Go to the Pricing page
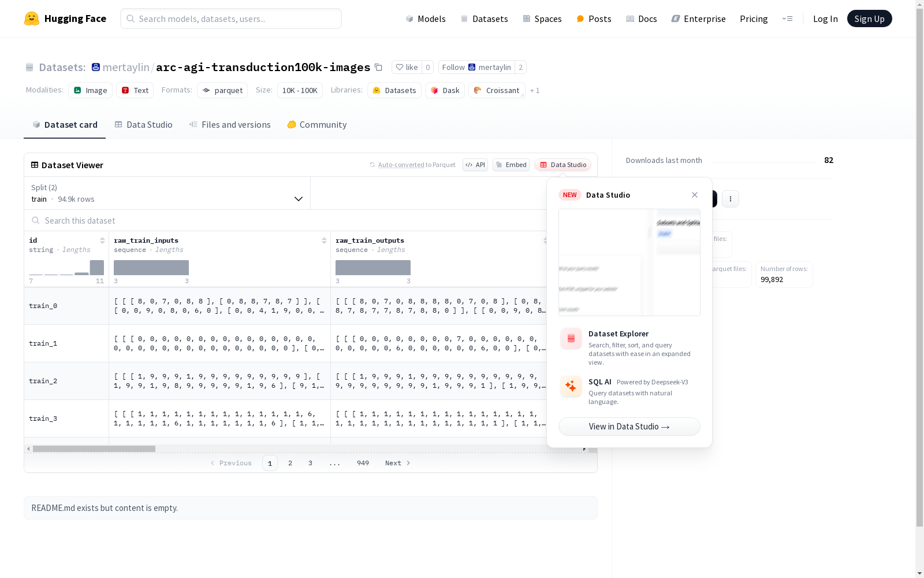Image resolution: width=924 pixels, height=578 pixels. [x=754, y=18]
